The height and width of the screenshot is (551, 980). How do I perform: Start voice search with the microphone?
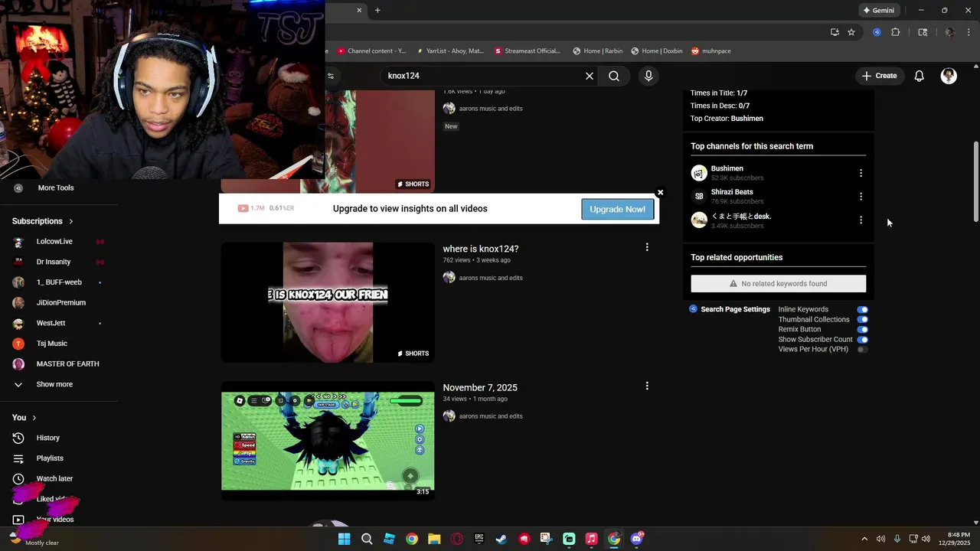tap(648, 76)
